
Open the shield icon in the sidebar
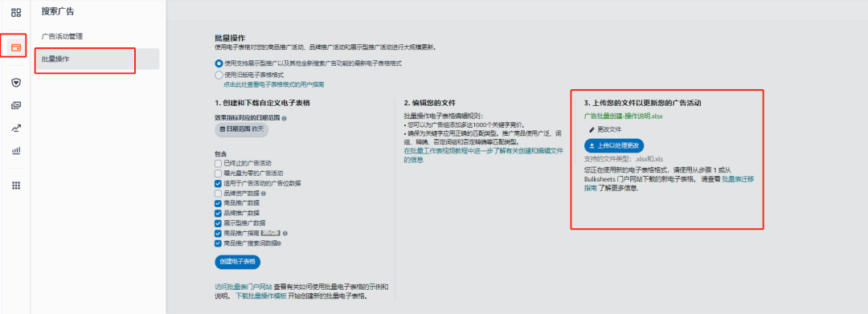coord(16,83)
